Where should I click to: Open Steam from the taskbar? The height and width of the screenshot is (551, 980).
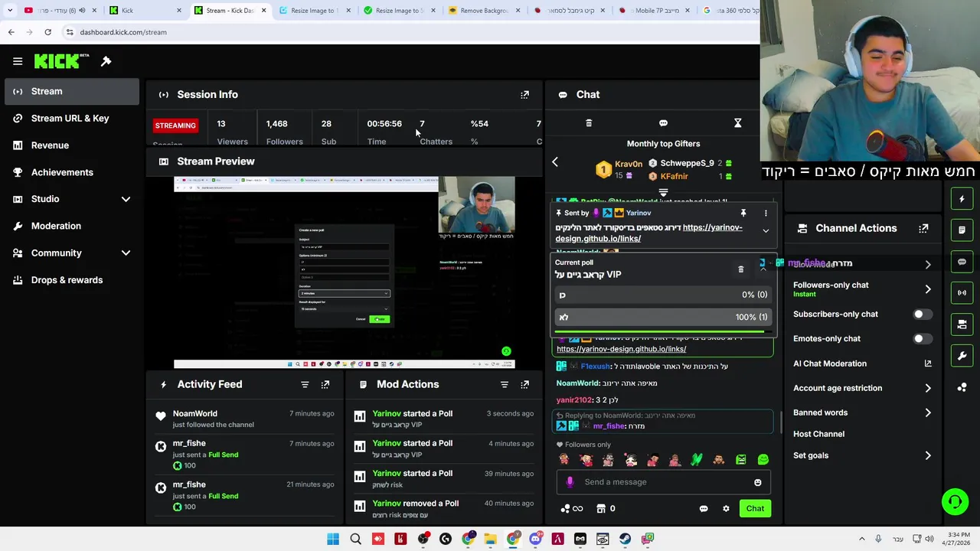click(x=625, y=540)
